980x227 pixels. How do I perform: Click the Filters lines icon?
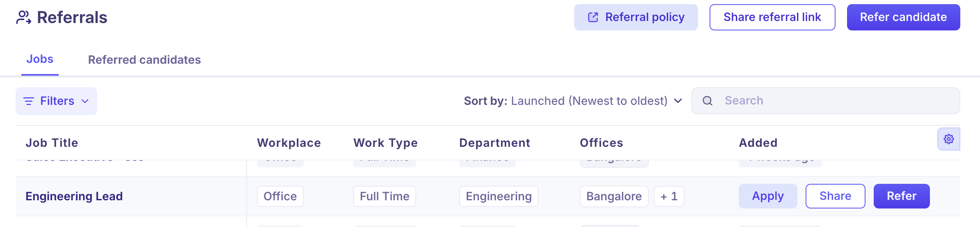click(x=29, y=101)
